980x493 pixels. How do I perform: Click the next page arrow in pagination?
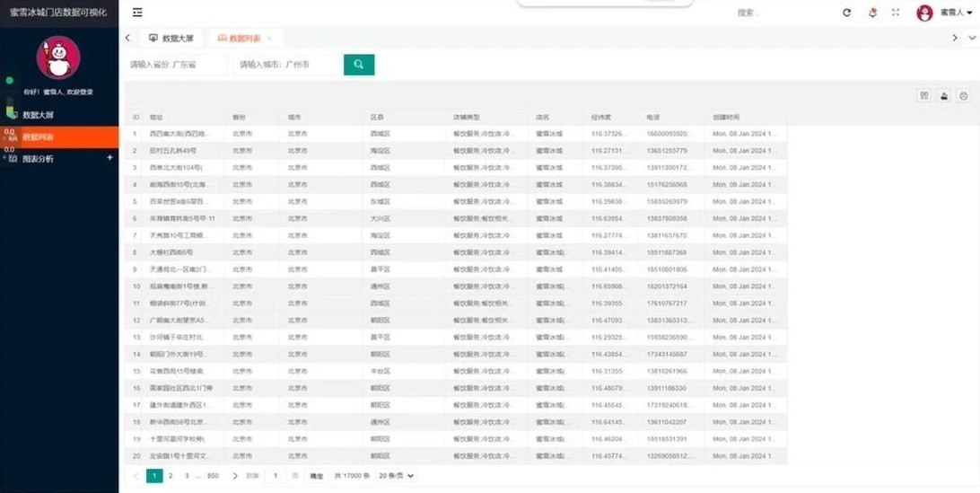click(x=235, y=476)
